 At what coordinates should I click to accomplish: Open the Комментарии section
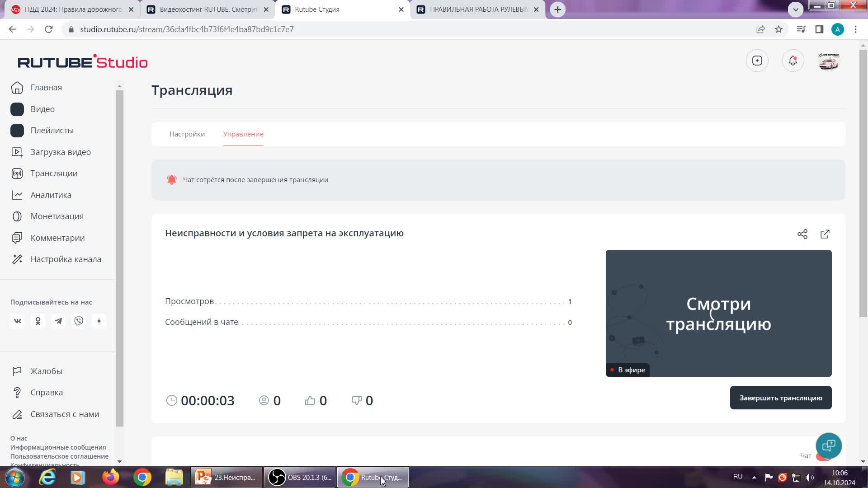tap(57, 238)
